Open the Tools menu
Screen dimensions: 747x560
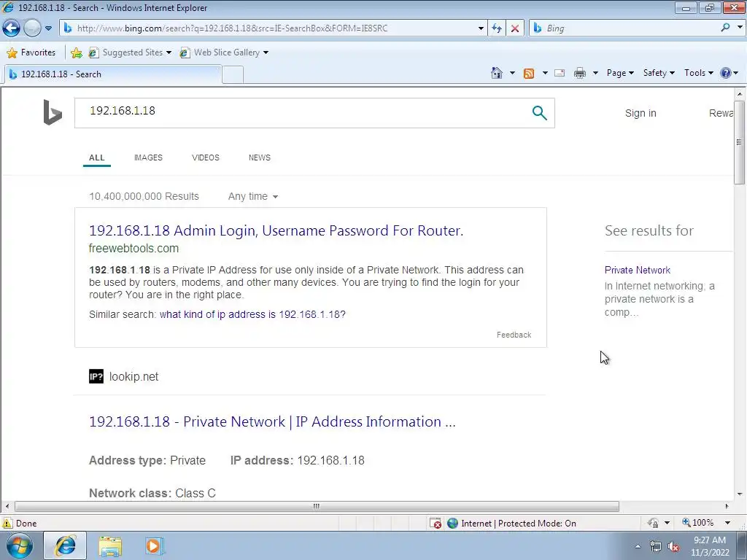pos(698,73)
